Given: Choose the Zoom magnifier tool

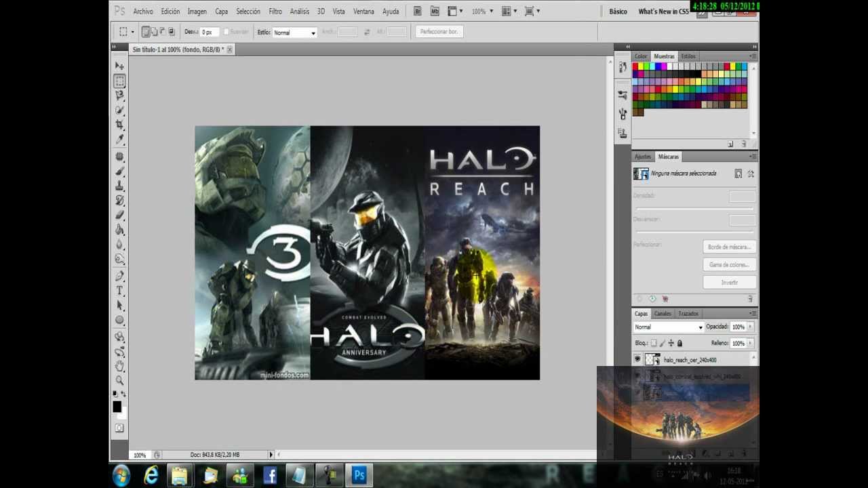Looking at the screenshot, I should (x=119, y=380).
